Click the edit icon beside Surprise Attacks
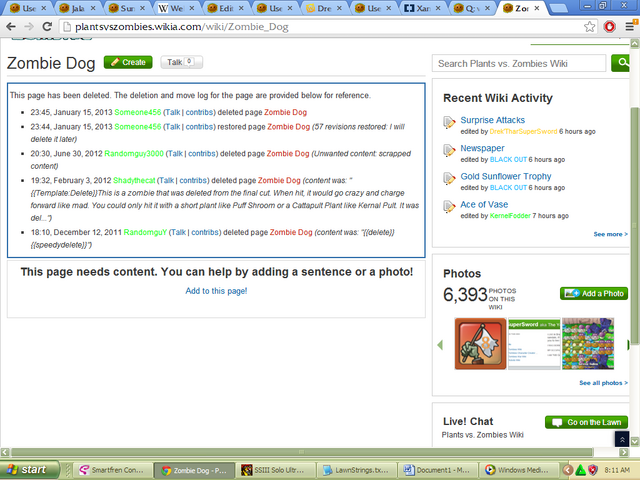The image size is (640, 480). click(449, 122)
